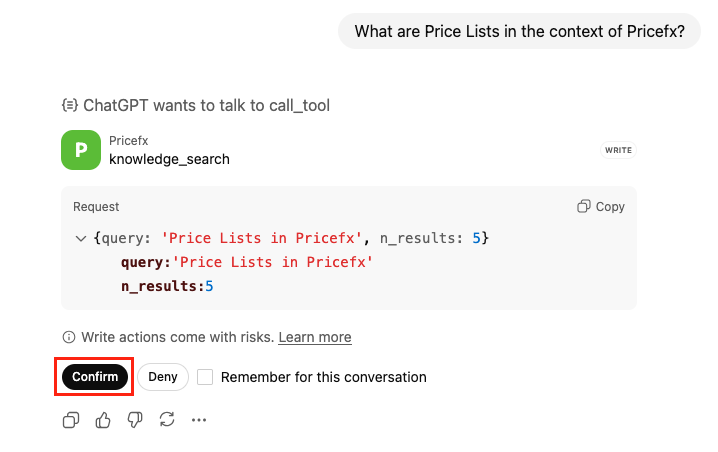Click the thumbs up icon
718x452 pixels.
tap(103, 420)
